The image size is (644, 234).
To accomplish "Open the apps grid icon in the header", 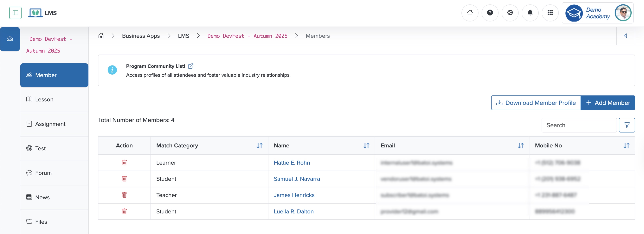I will [550, 13].
